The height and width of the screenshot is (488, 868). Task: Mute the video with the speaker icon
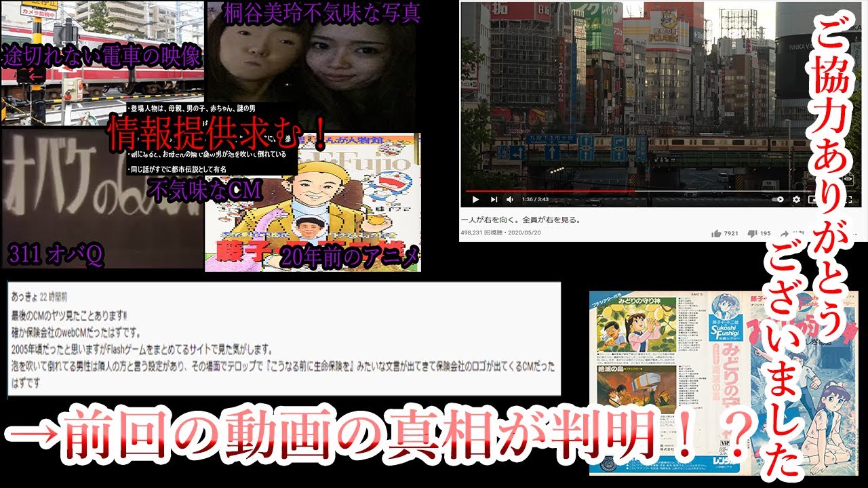(509, 199)
